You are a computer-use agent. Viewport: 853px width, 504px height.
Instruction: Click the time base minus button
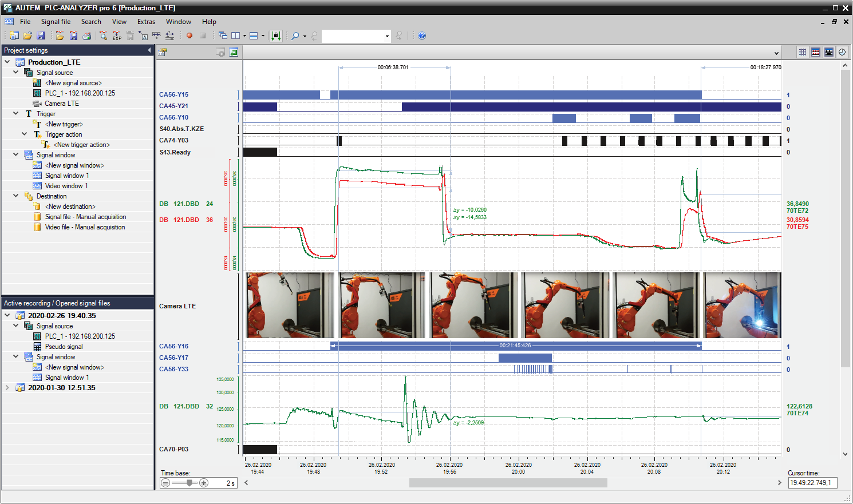point(165,483)
